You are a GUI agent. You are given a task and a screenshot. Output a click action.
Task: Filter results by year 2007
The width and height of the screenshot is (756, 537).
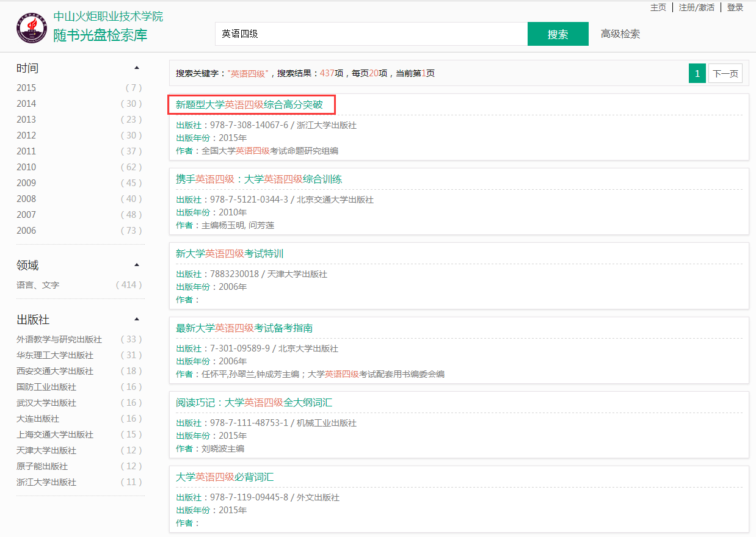[26, 215]
